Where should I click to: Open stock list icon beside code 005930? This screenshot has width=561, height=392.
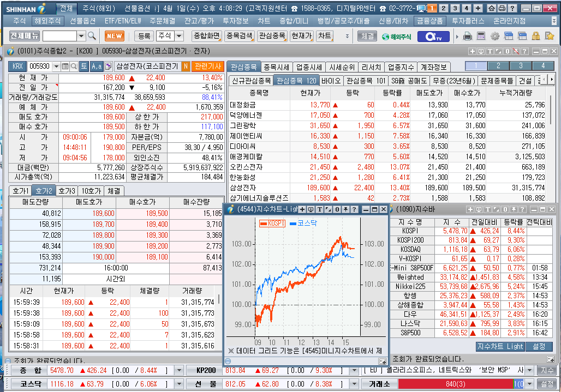tap(65, 66)
